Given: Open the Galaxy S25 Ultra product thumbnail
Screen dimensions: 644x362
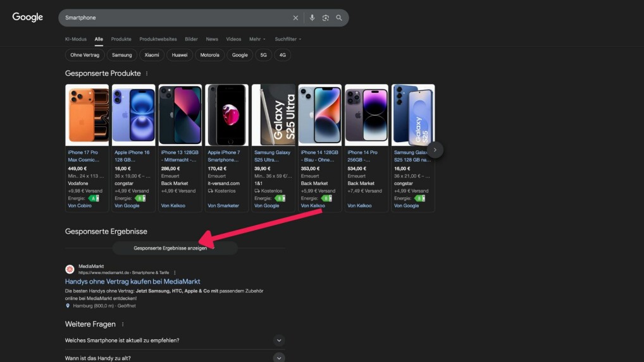Looking at the screenshot, I should click(273, 115).
